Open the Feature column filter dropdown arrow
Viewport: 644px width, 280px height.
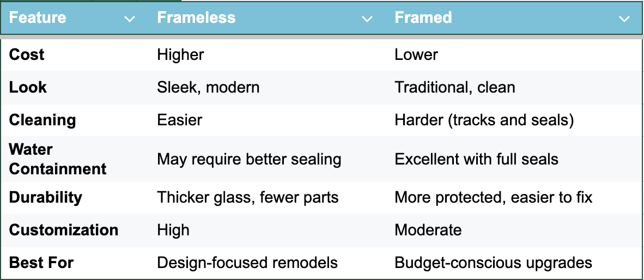tap(130, 19)
